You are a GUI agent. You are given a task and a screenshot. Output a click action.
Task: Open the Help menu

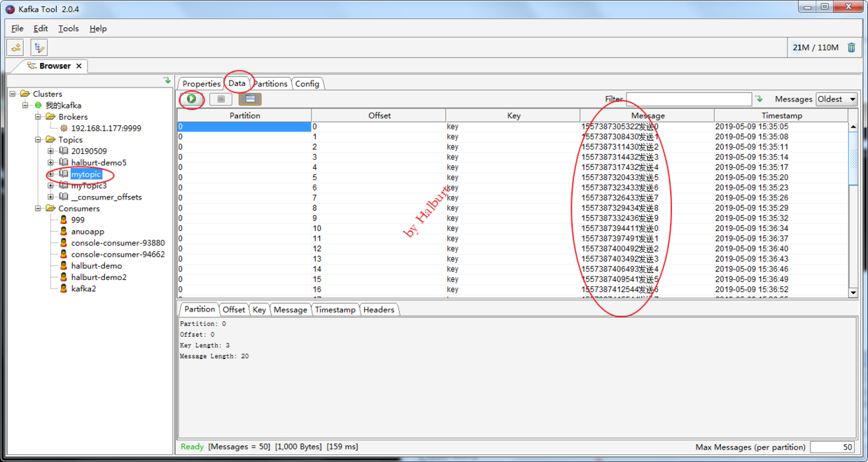98,29
